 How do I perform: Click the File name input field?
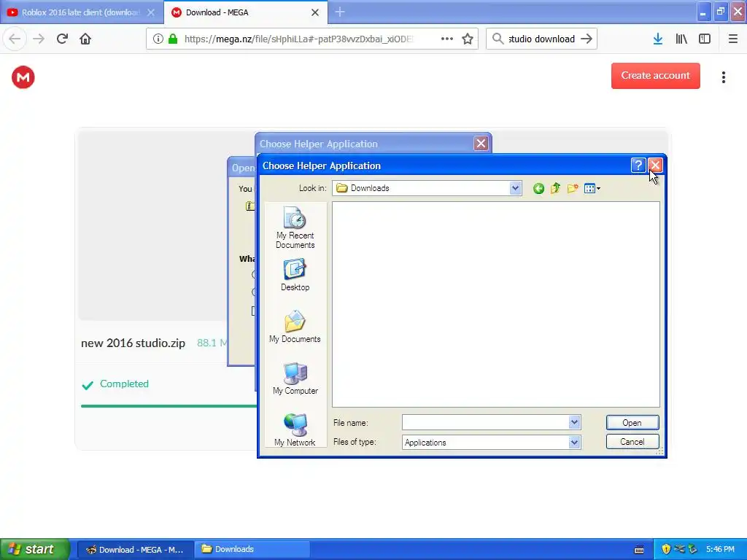(485, 422)
